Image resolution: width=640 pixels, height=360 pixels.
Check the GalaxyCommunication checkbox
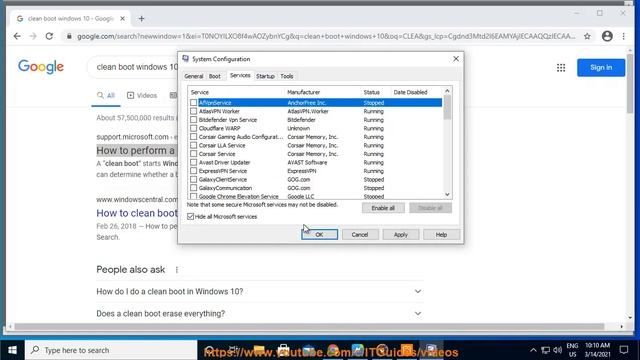(193, 188)
